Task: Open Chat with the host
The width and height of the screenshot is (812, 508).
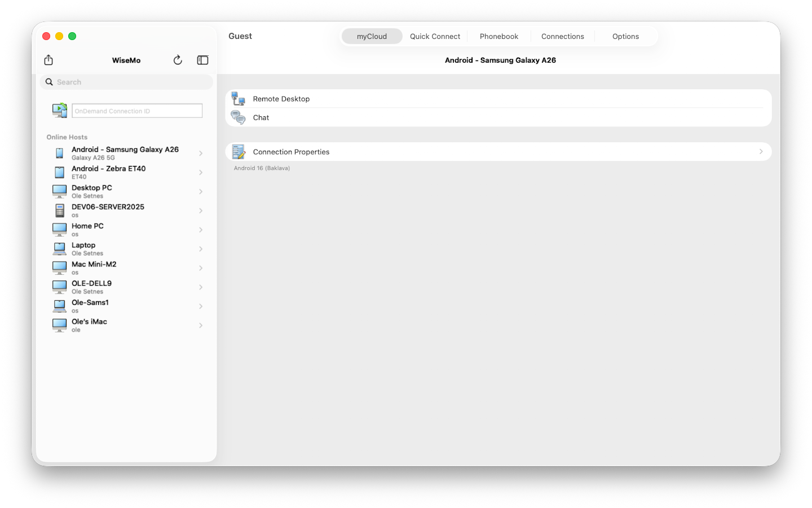Action: (498, 117)
